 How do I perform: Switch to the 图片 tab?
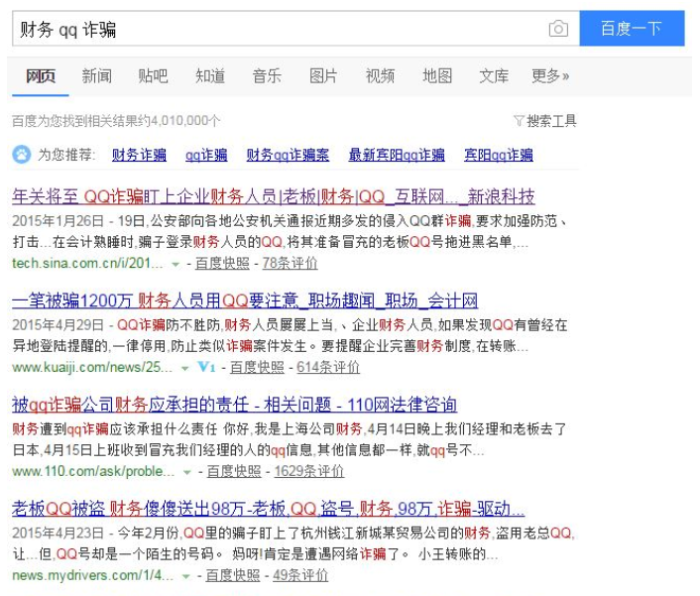pos(323,76)
